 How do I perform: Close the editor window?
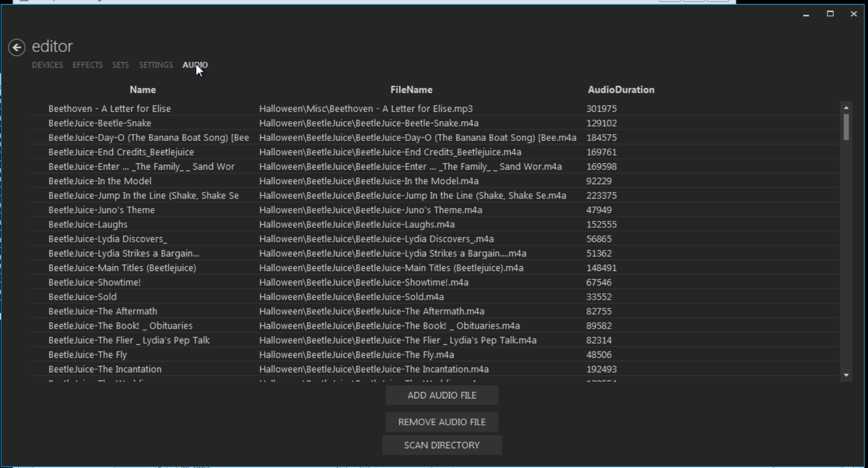853,14
